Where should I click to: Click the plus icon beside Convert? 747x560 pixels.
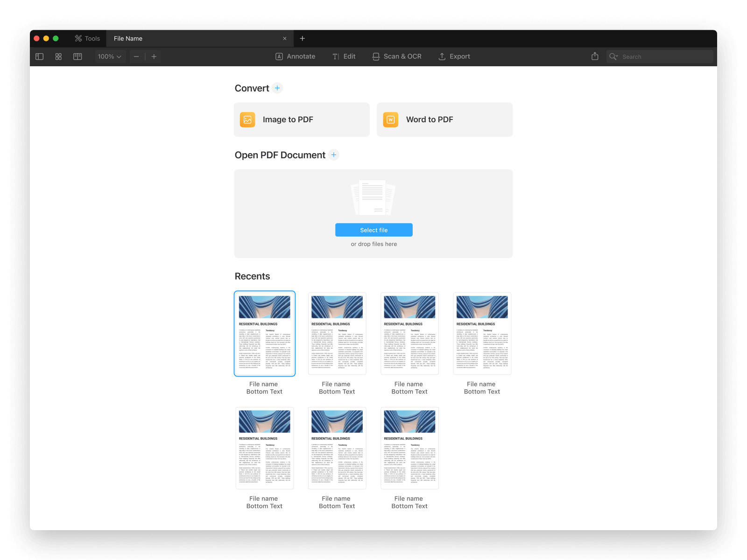277,88
